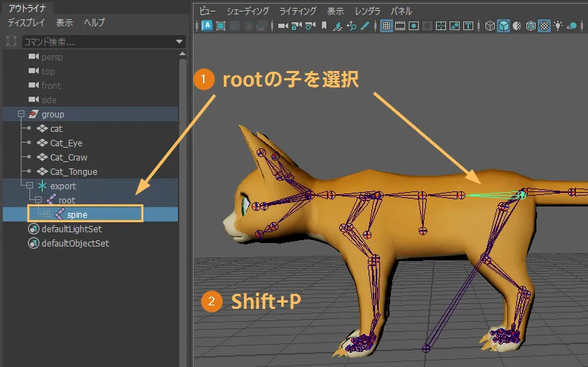Open the outliner ヘルプ menu
This screenshot has width=588, height=367.
pos(94,22)
